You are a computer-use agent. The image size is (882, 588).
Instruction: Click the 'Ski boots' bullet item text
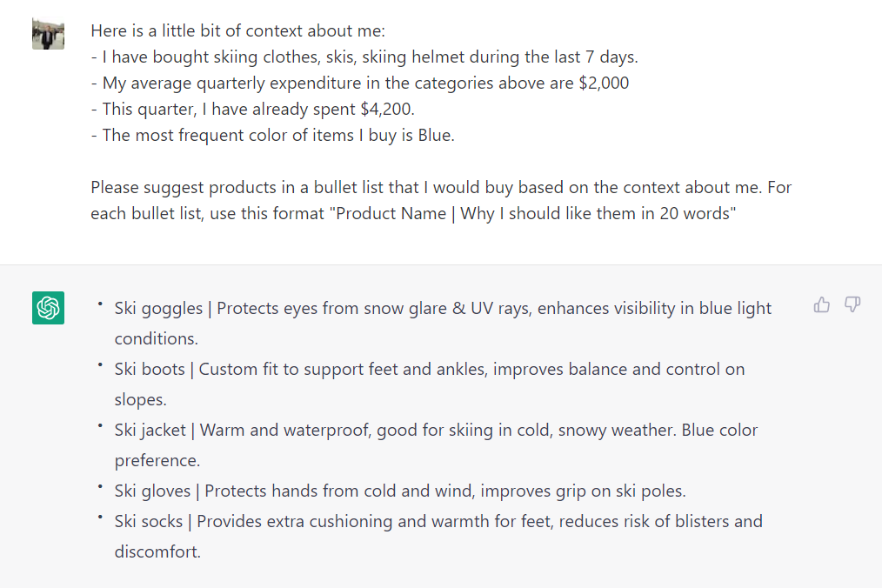point(429,384)
